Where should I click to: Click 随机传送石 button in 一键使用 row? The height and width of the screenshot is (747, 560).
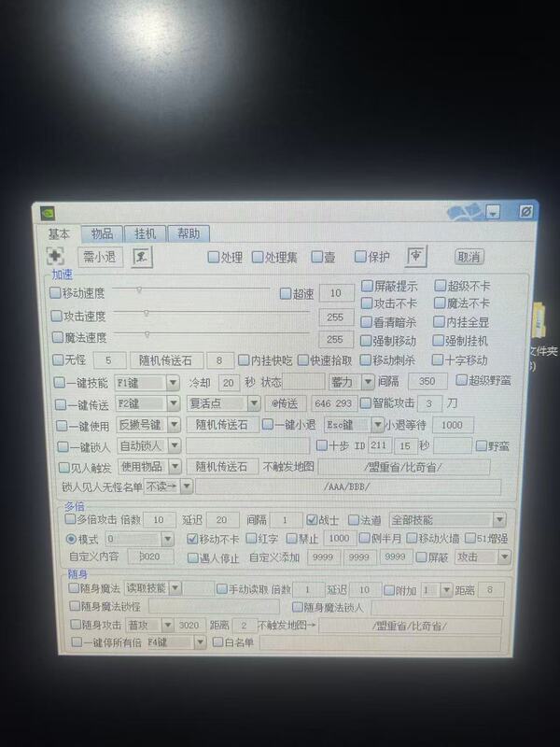[222, 425]
